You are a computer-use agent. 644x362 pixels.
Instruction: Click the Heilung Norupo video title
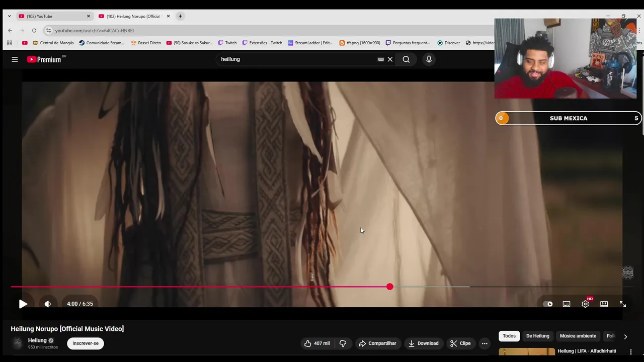(67, 329)
